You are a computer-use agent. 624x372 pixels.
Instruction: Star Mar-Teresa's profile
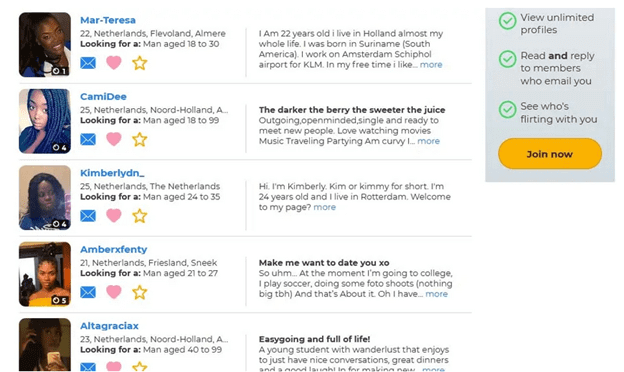pyautogui.click(x=140, y=63)
